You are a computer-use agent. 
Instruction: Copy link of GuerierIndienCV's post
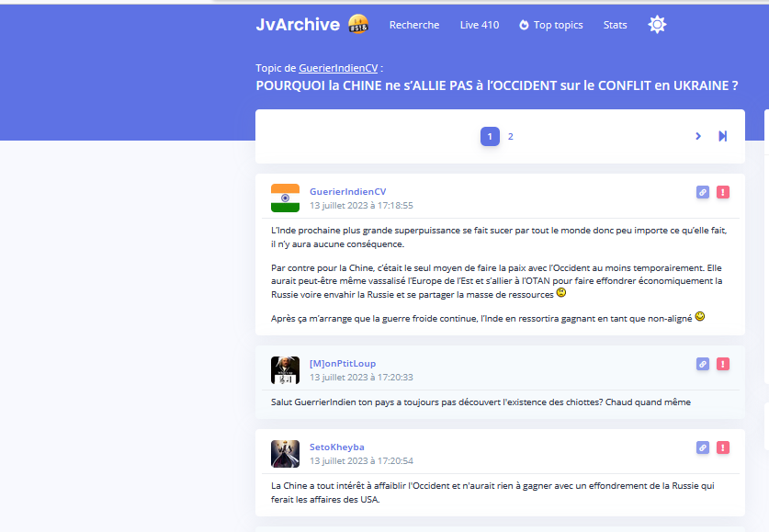pos(703,192)
